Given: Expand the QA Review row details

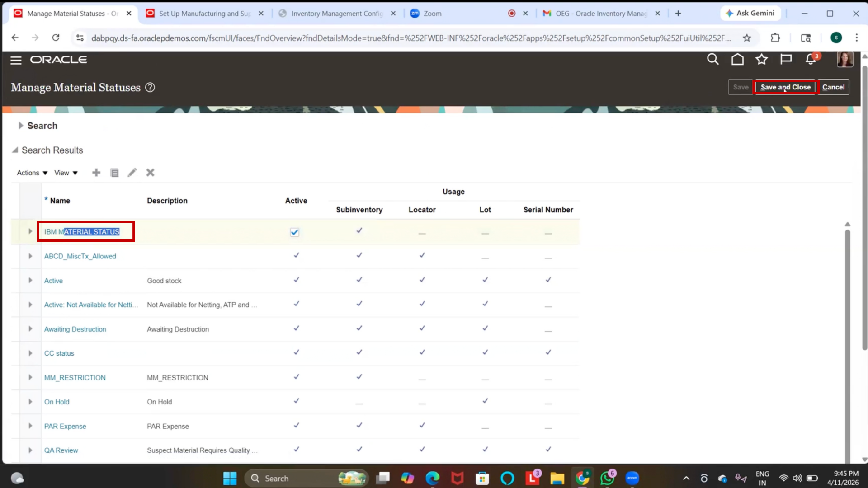Looking at the screenshot, I should pos(30,450).
